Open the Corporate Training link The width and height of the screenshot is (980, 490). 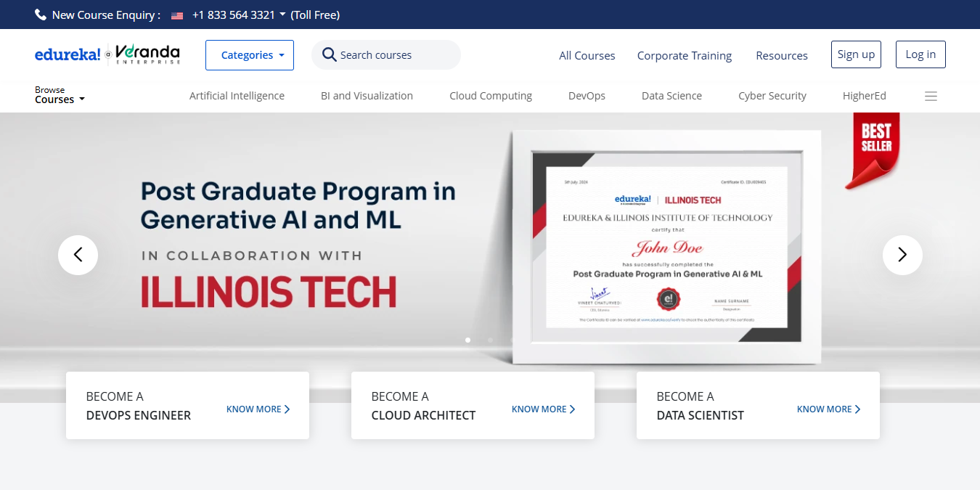point(685,56)
